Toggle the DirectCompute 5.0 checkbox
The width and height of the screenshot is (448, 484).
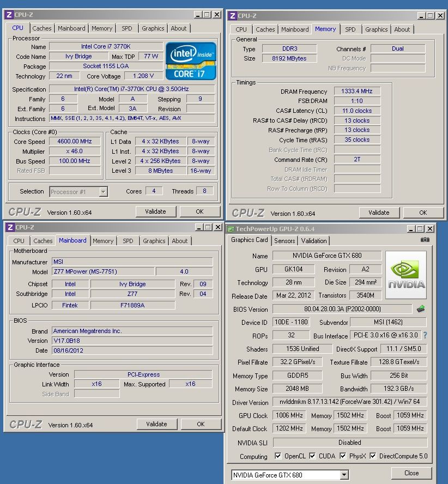[x=373, y=456]
